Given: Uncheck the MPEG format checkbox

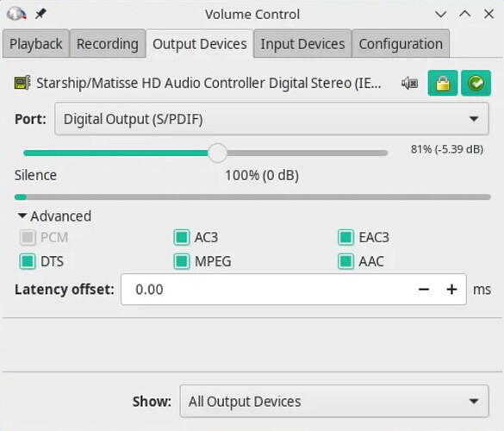Looking at the screenshot, I should (x=182, y=261).
